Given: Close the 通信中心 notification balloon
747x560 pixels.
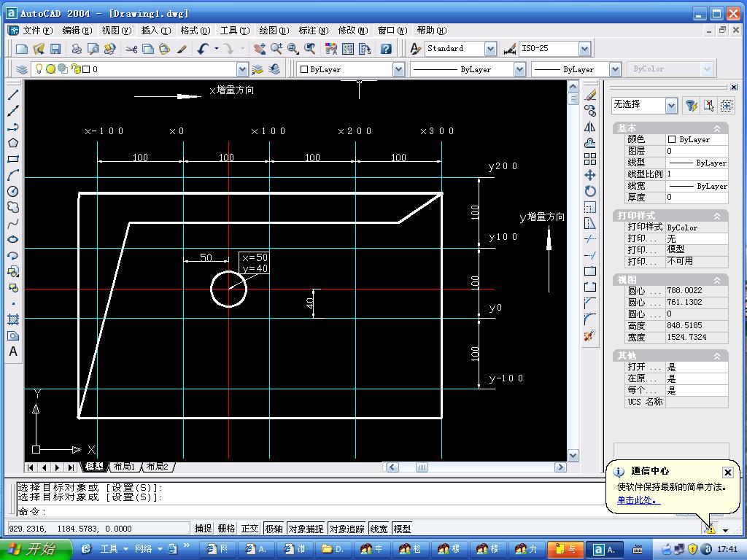Looking at the screenshot, I should (x=728, y=472).
